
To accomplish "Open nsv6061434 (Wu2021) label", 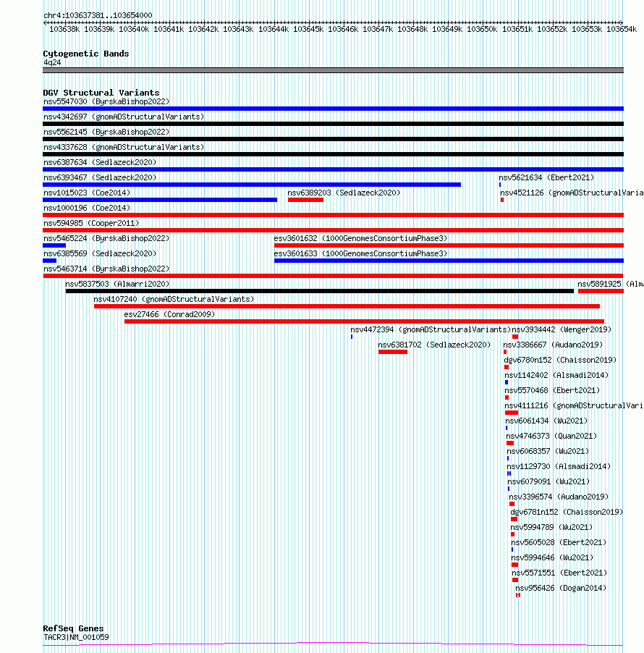I will pos(546,421).
